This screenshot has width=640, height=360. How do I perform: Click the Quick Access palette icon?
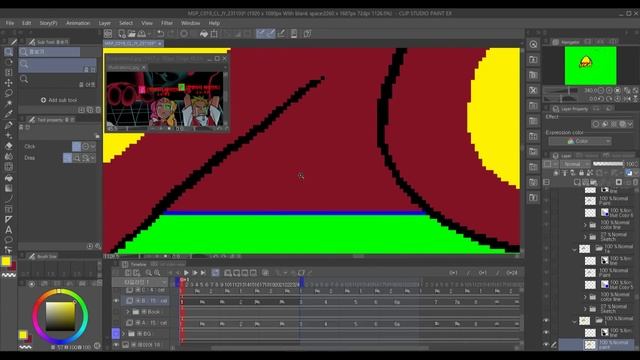(533, 44)
